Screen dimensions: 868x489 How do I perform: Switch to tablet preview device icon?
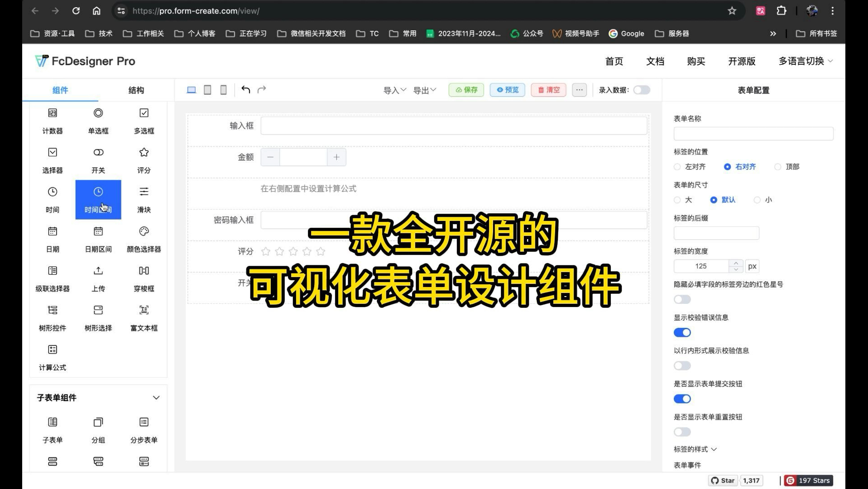tap(207, 90)
